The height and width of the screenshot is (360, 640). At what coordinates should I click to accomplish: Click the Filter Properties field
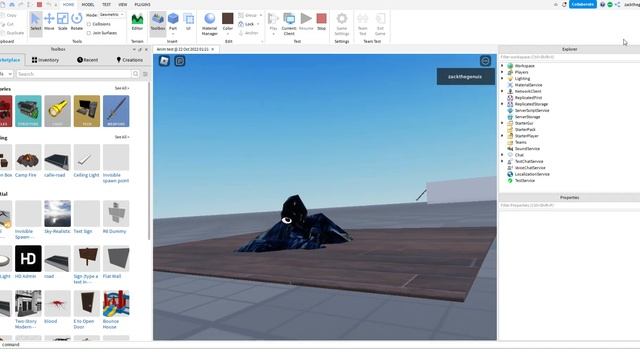pyautogui.click(x=569, y=205)
